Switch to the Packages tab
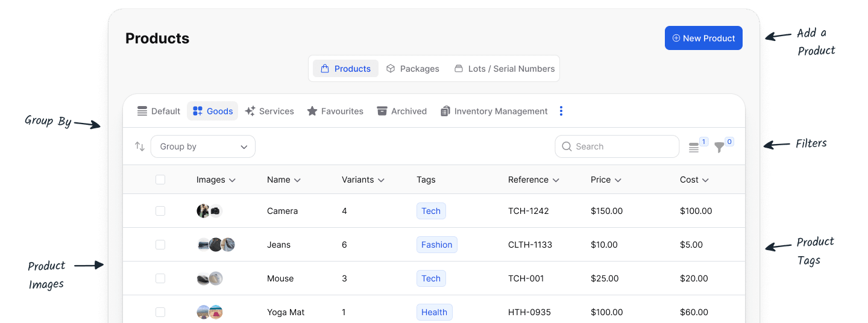The image size is (868, 323). pyautogui.click(x=413, y=69)
